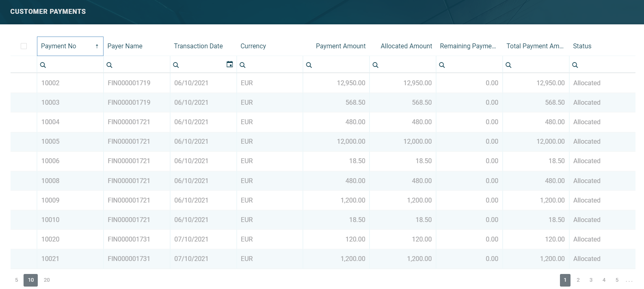The image size is (644, 289).
Task: Click the search icon under Payment No
Action: [x=43, y=65]
